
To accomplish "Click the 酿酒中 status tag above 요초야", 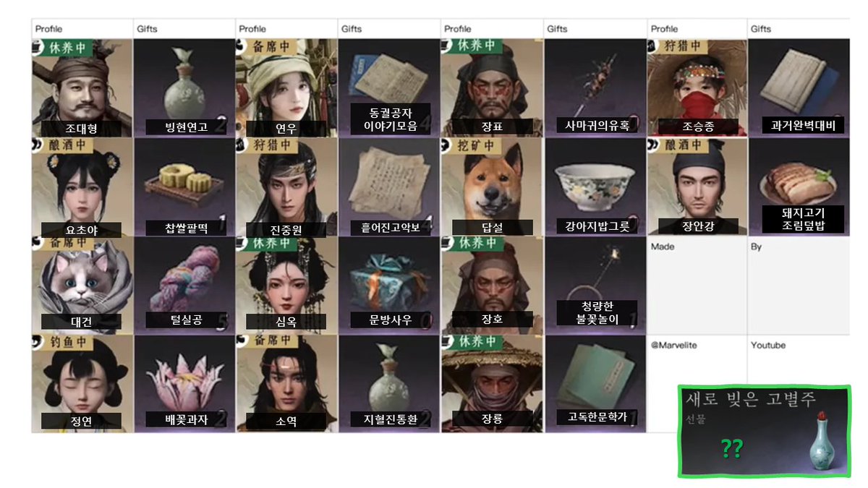I will click(63, 145).
